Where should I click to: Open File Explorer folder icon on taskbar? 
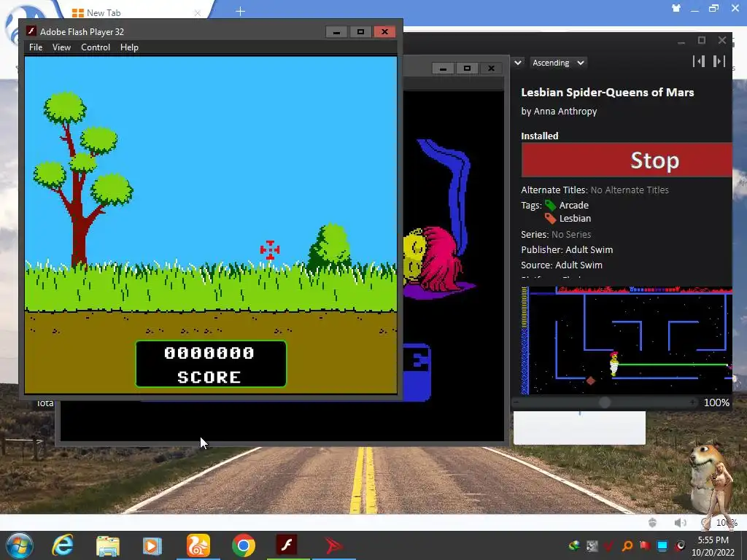pyautogui.click(x=108, y=545)
